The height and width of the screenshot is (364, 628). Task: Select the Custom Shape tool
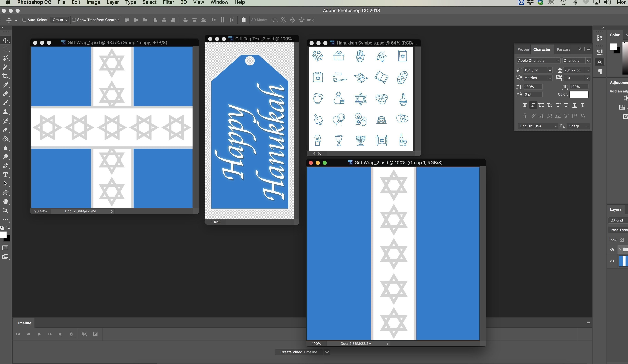pyautogui.click(x=5, y=193)
